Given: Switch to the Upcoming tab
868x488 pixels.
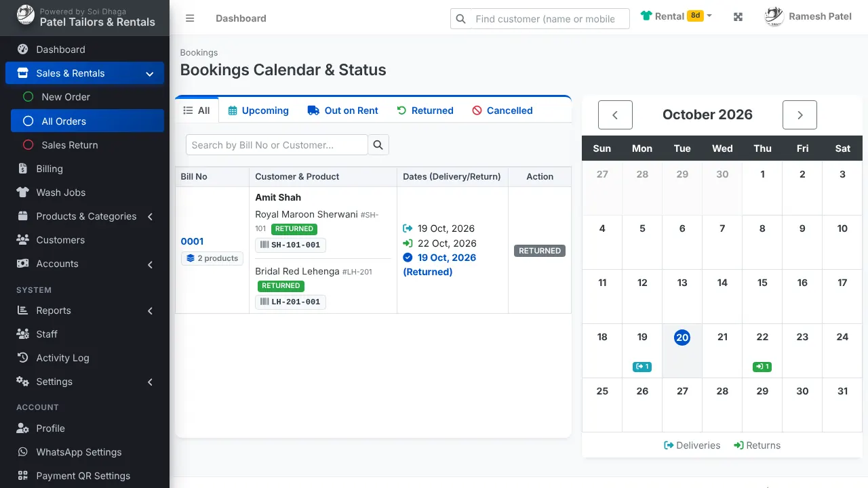Looking at the screenshot, I should (x=258, y=110).
